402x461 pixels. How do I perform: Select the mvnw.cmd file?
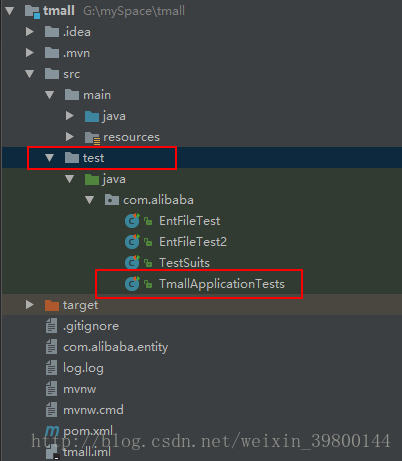coord(93,410)
